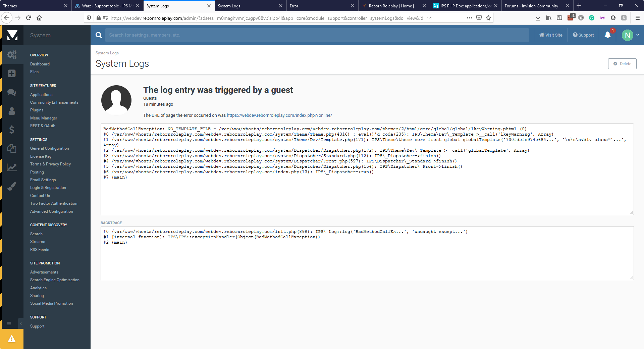
Task: Save page to Pocket icon
Action: point(479,18)
